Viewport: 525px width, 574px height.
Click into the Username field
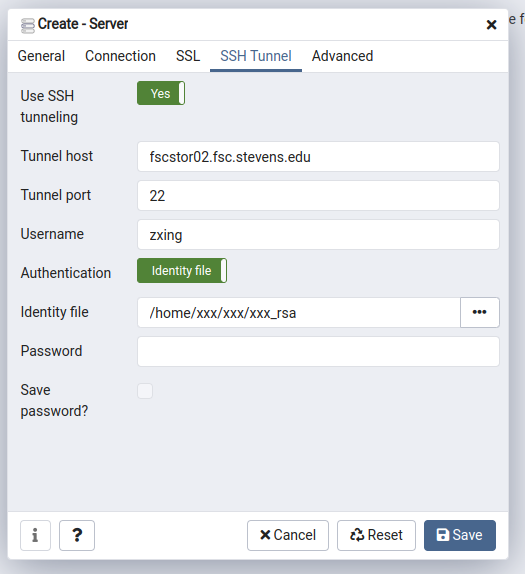pyautogui.click(x=318, y=235)
